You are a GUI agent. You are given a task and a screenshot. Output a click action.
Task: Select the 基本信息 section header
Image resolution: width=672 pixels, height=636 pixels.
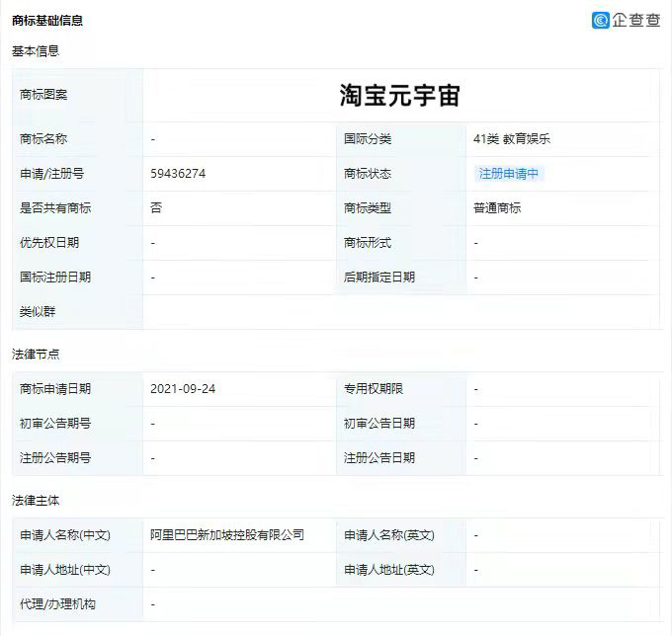36,50
